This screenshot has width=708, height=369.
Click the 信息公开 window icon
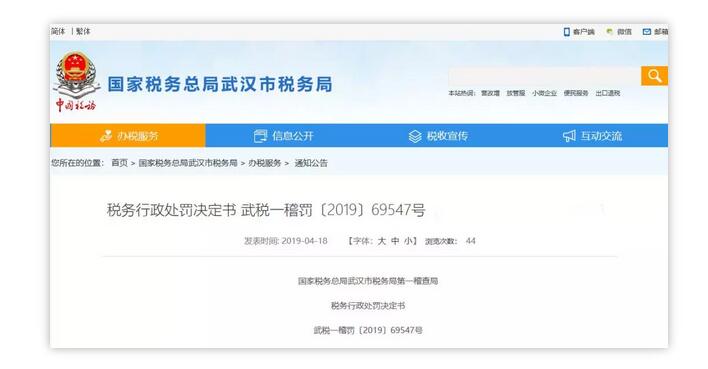tap(260, 136)
